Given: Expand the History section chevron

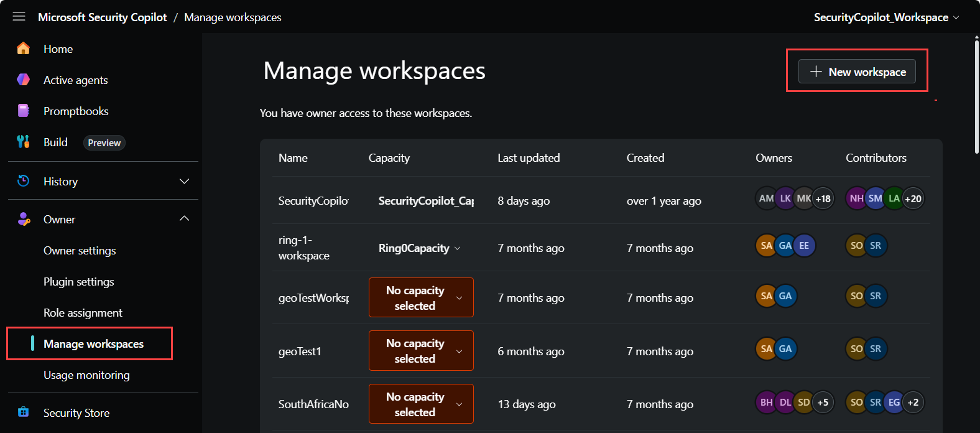Looking at the screenshot, I should [x=184, y=181].
